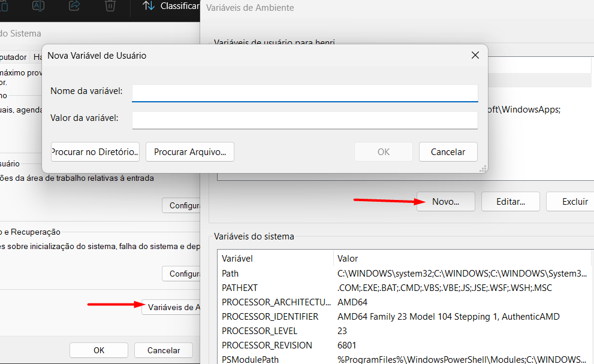Click Editar under the user variables list
Image resolution: width=594 pixels, height=364 pixels.
(511, 202)
